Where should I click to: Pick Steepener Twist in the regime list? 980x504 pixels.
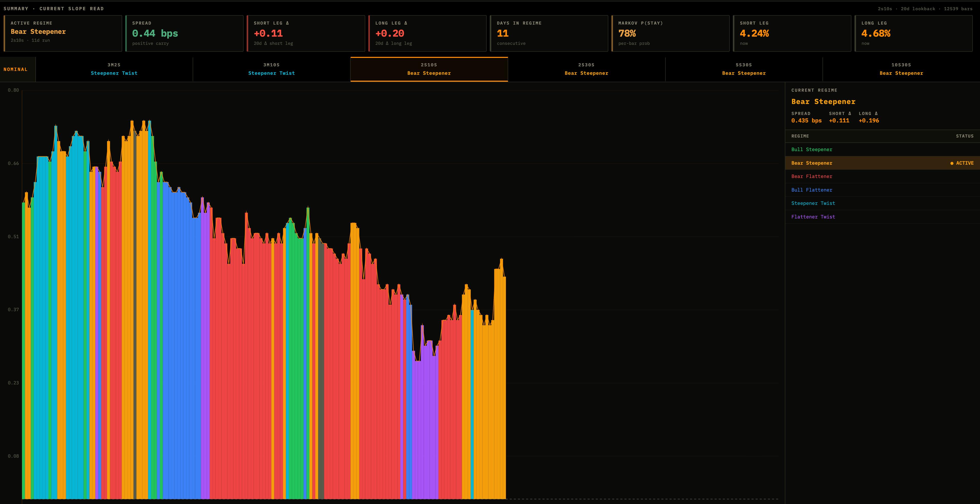[882, 204]
